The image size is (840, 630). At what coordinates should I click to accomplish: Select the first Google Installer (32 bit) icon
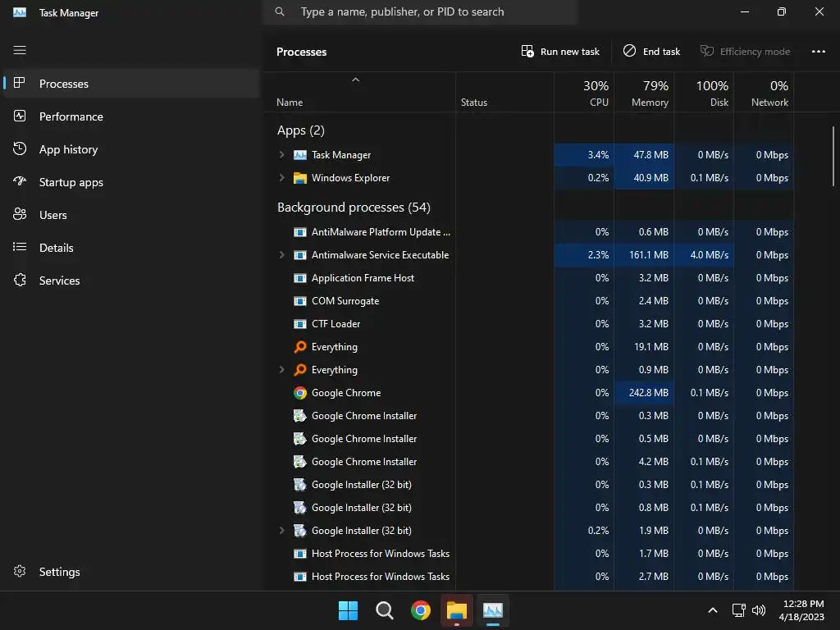pos(300,484)
